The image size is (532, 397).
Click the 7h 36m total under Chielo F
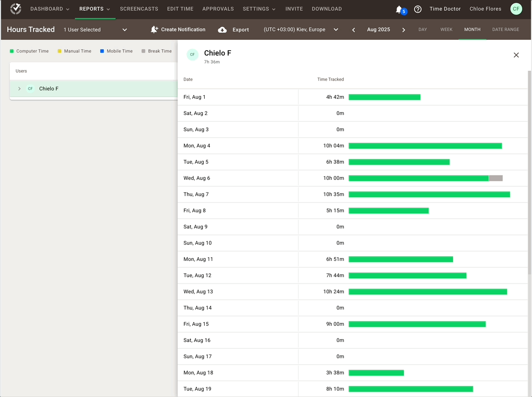click(x=212, y=62)
